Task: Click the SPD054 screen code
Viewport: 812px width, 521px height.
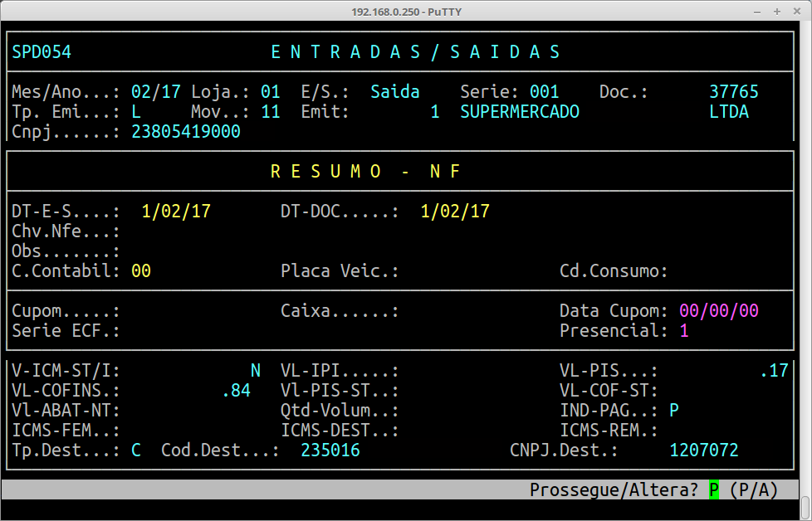Action: [42, 52]
